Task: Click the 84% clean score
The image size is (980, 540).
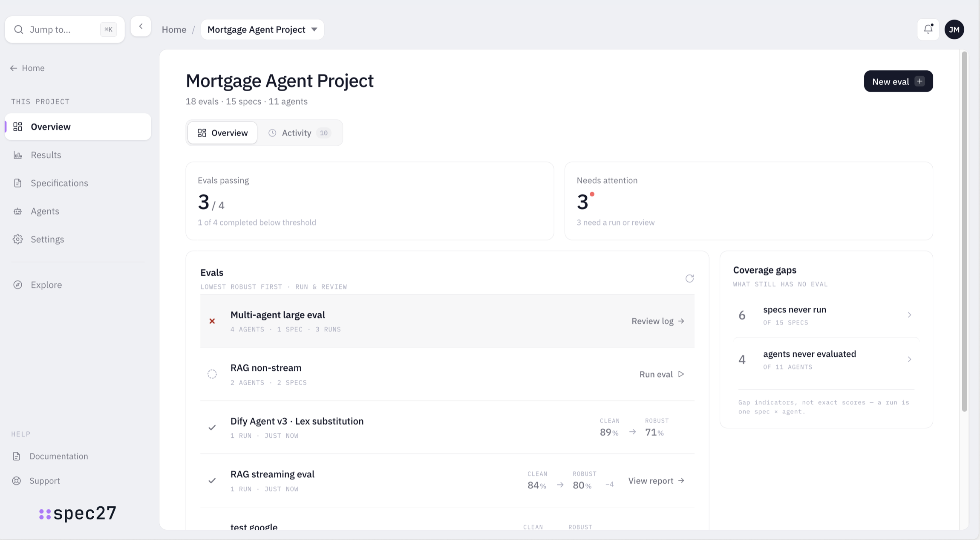Action: (537, 485)
